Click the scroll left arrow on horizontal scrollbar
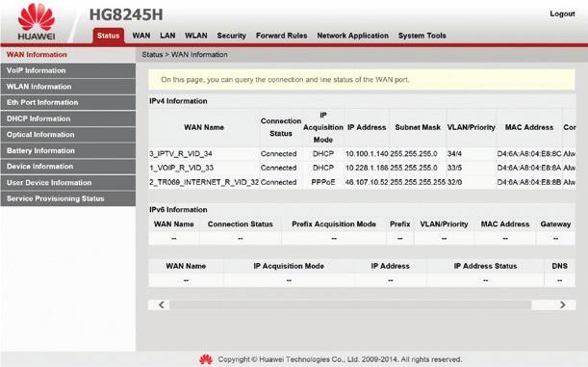Screen dimensions: 588x367 [x=162, y=304]
